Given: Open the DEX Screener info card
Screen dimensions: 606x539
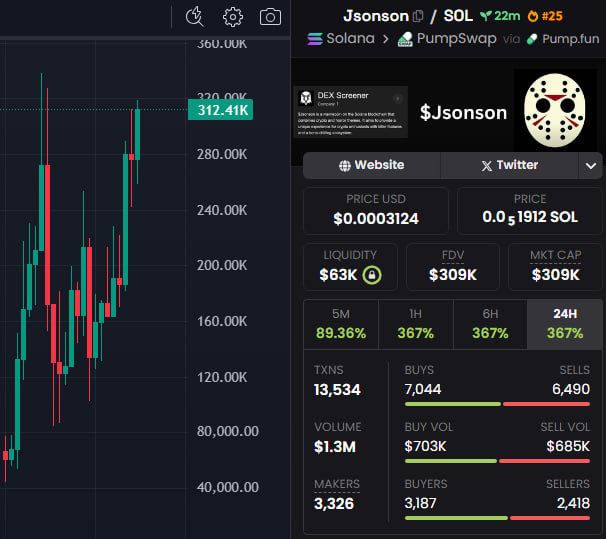Looking at the screenshot, I should (351, 112).
